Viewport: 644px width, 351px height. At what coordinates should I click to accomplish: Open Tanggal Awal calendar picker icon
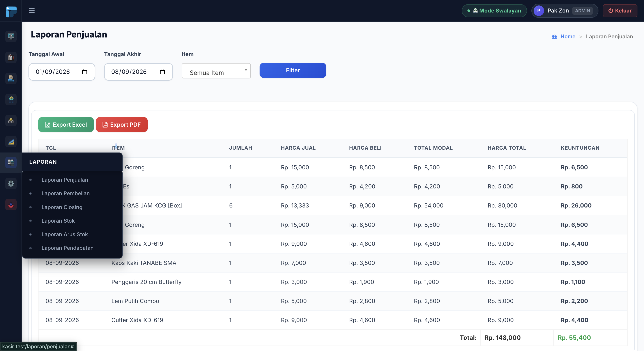pyautogui.click(x=85, y=72)
